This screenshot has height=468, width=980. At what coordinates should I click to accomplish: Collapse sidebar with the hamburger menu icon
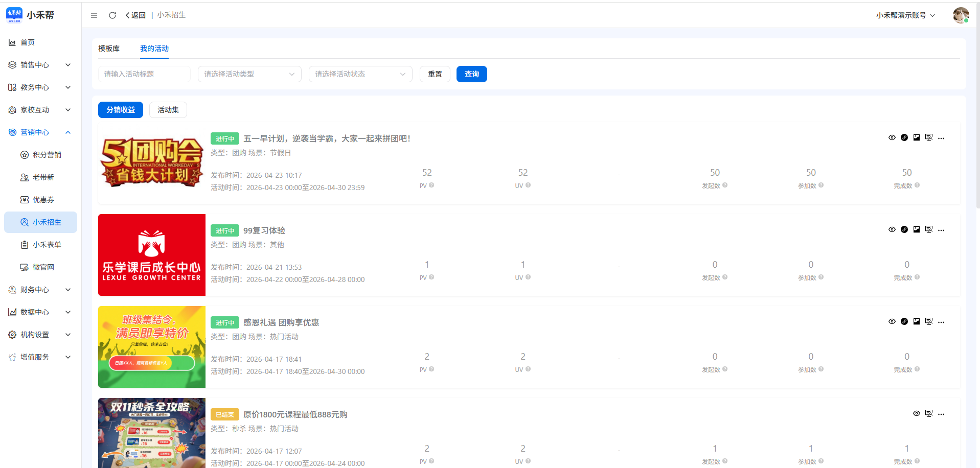click(94, 15)
